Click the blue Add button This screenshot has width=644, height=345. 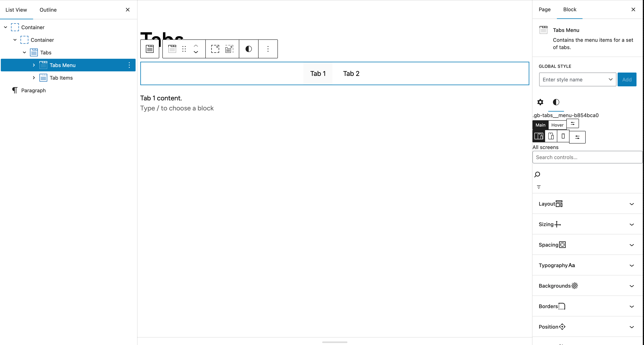click(x=627, y=80)
